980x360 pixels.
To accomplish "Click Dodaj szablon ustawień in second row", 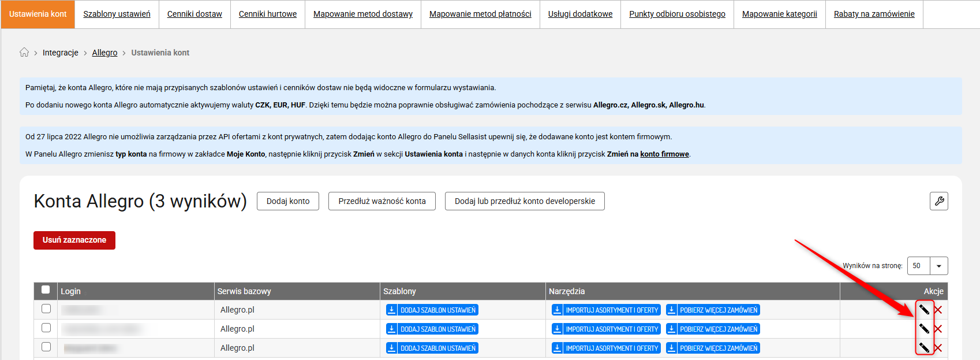I will click(x=432, y=329).
